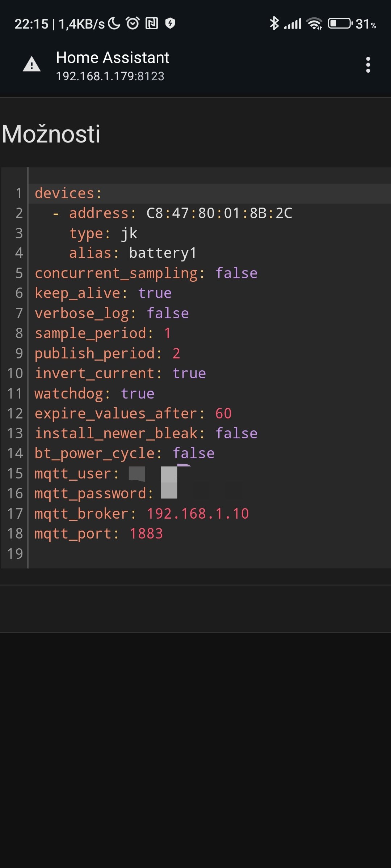Screen dimensions: 391x868
Task: Tap the mobile signal bars icon
Action: pyautogui.click(x=293, y=24)
